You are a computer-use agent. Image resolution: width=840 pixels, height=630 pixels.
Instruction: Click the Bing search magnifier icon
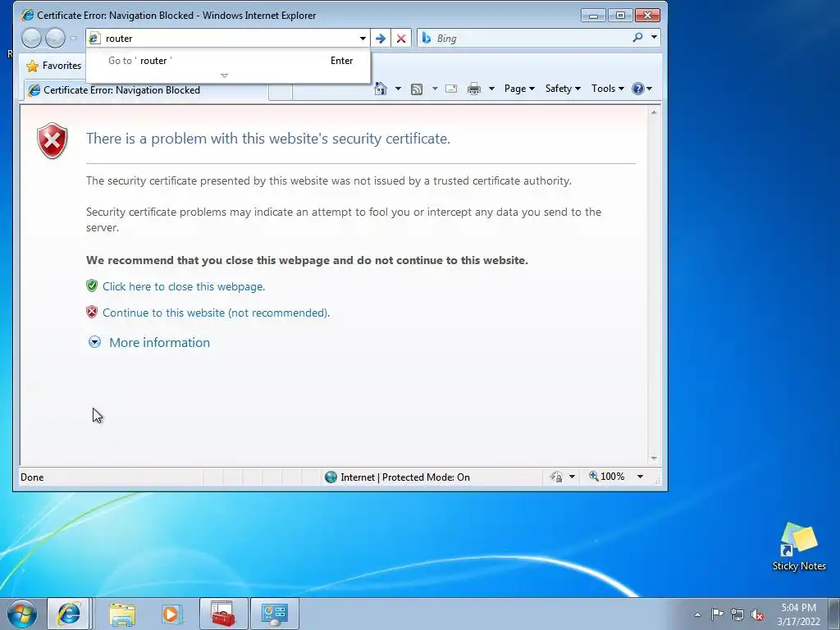click(x=637, y=38)
